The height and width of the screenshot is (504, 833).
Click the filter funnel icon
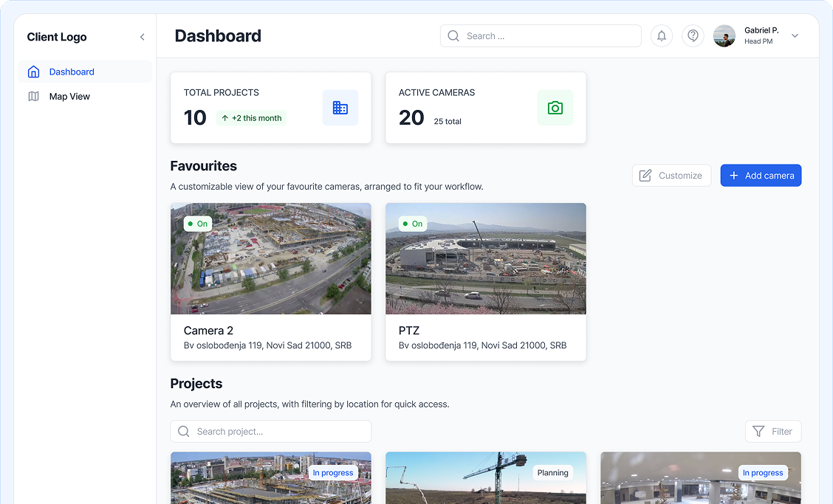758,431
